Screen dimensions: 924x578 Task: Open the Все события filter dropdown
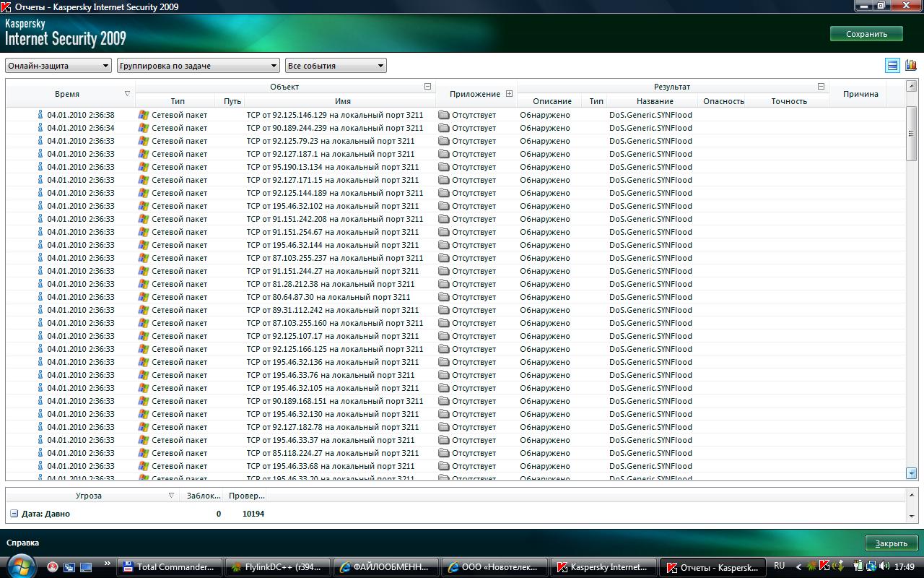[336, 66]
